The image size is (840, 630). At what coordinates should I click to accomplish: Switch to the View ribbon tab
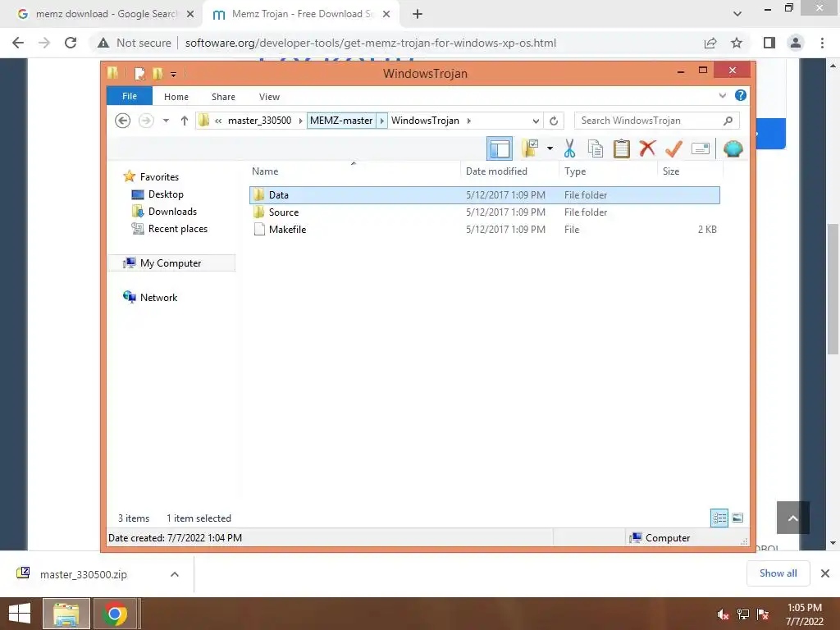coord(269,97)
